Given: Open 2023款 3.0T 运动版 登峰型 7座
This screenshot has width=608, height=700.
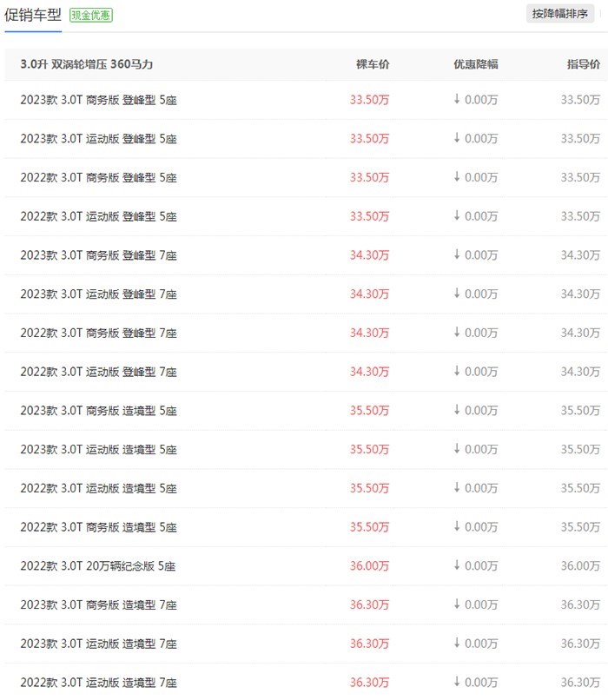Looking at the screenshot, I should [x=99, y=294].
